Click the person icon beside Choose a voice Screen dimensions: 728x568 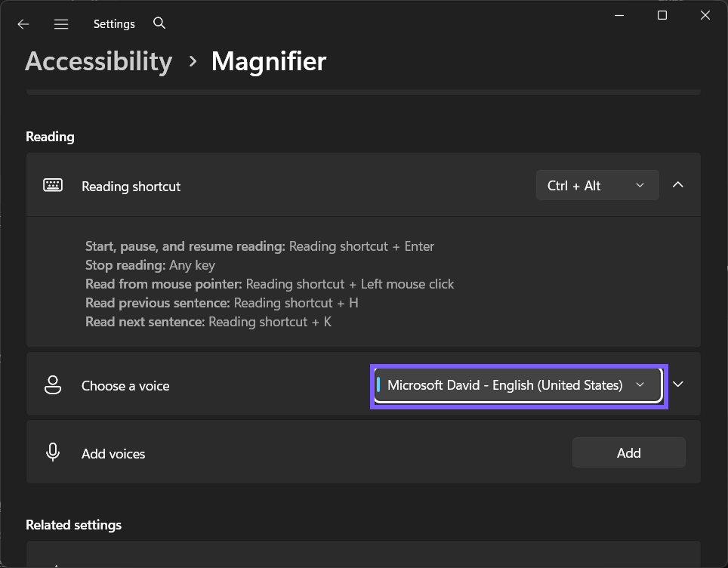[53, 385]
